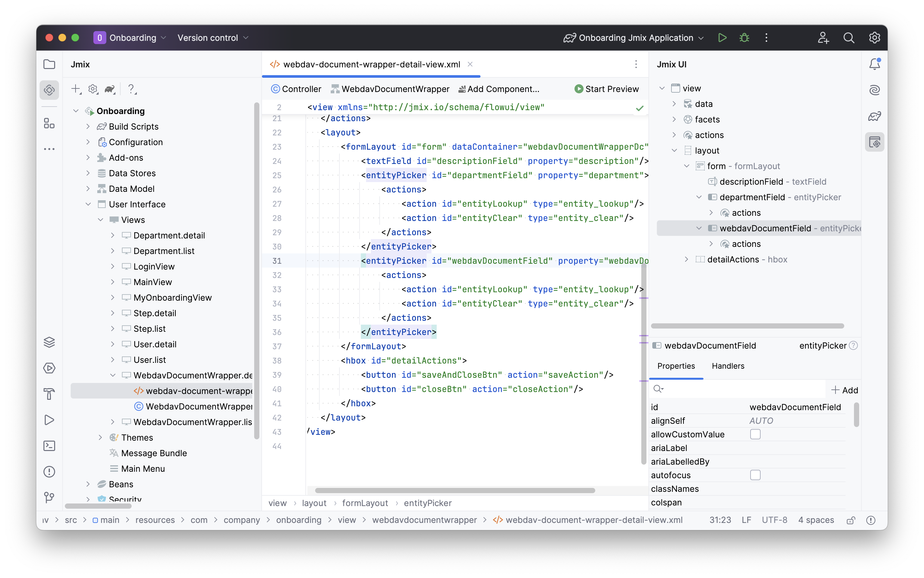
Task: Open the Version control dropdown
Action: coord(213,38)
